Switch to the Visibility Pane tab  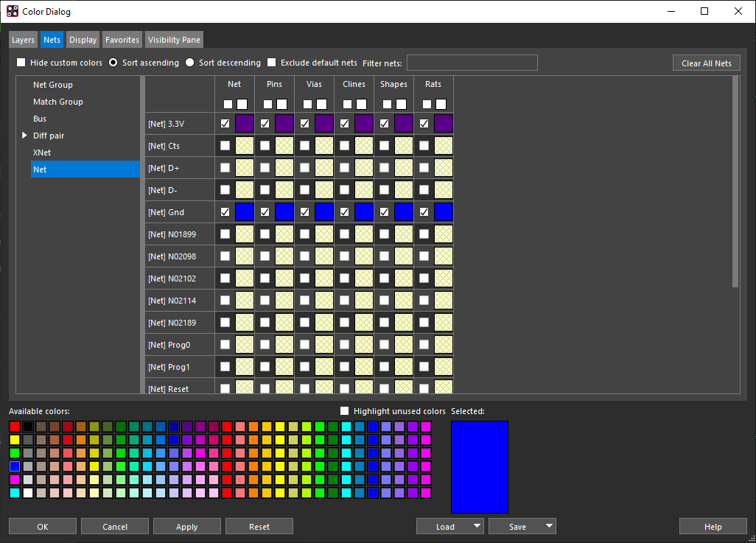click(x=174, y=39)
